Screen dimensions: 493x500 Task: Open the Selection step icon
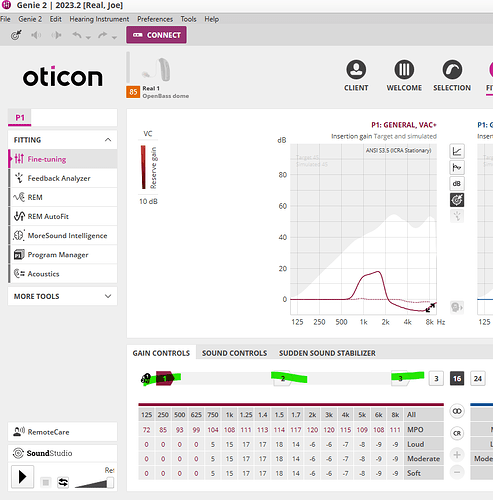coord(452,70)
